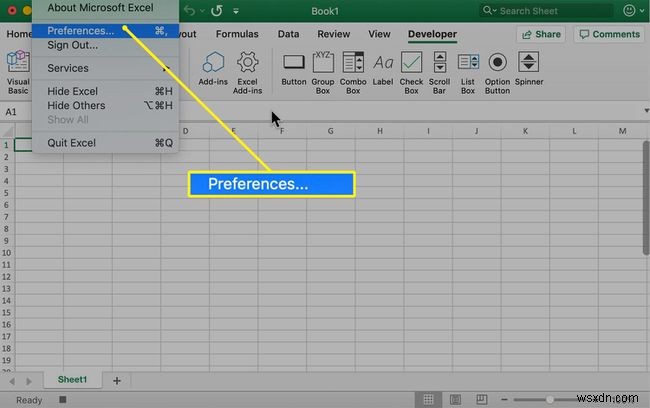Open the feedback smiley icon
This screenshot has width=650, height=408.
tap(629, 10)
